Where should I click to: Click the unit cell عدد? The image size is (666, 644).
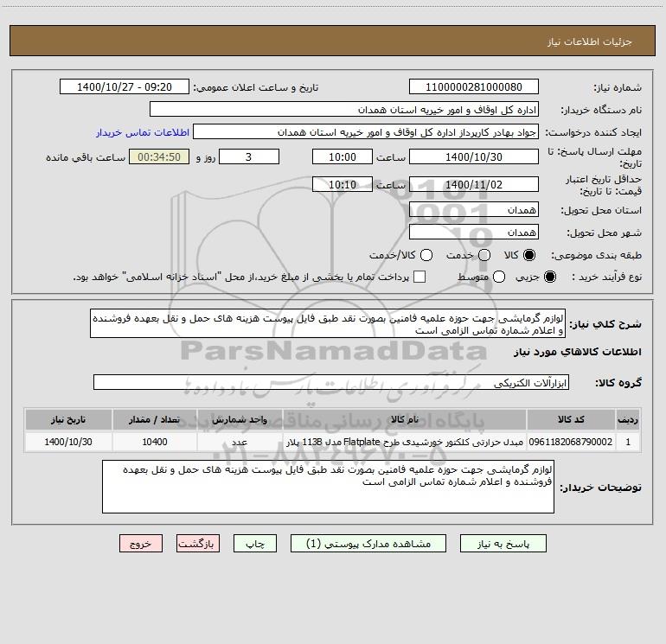240,442
